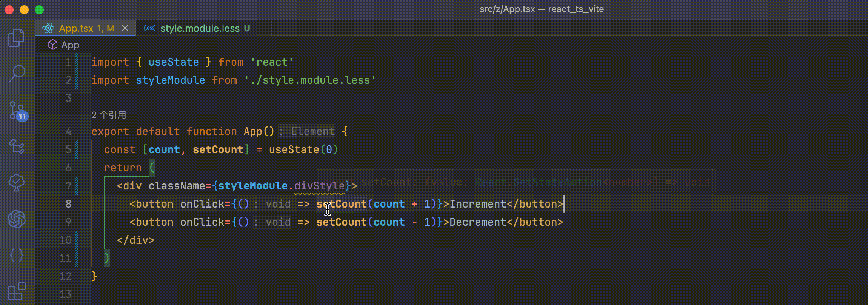Click the React icon on App.tsx tab
868x305 pixels.
click(48, 28)
